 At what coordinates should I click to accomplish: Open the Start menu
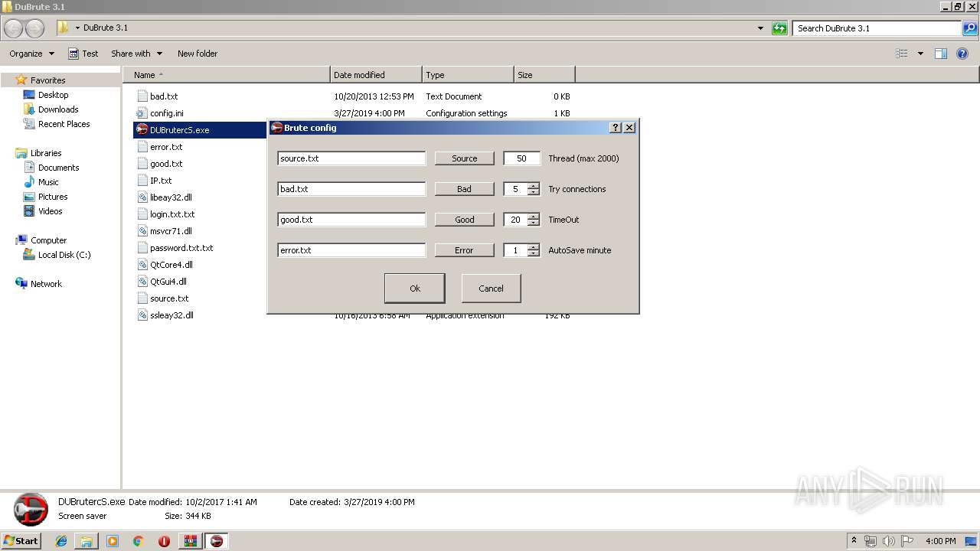coord(21,541)
